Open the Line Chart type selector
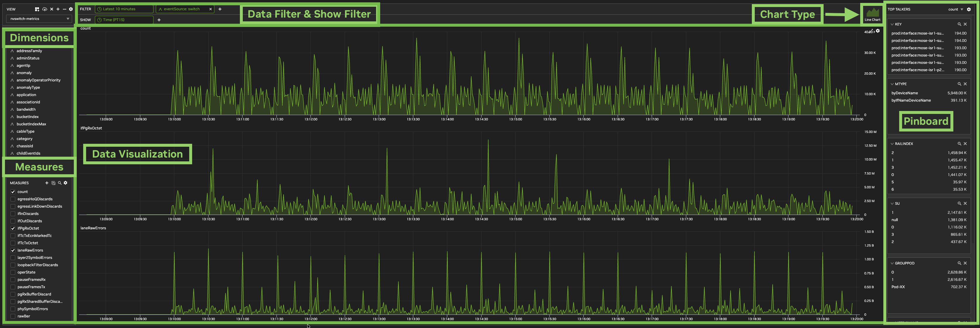 click(x=872, y=14)
